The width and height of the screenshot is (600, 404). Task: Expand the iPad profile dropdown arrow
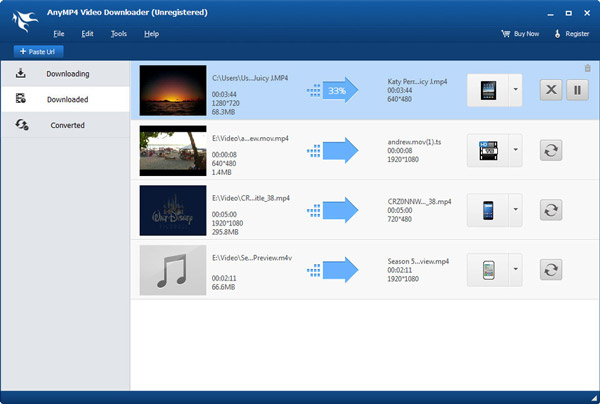click(515, 90)
